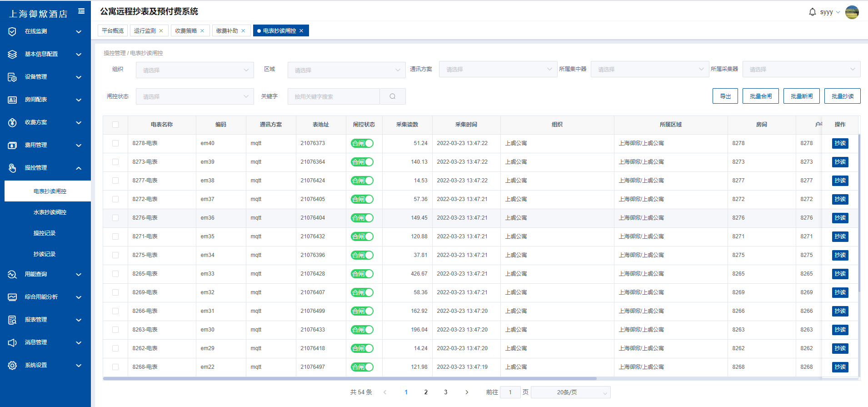Open the 组织 dropdown filter
The height and width of the screenshot is (407, 868).
[x=195, y=70]
